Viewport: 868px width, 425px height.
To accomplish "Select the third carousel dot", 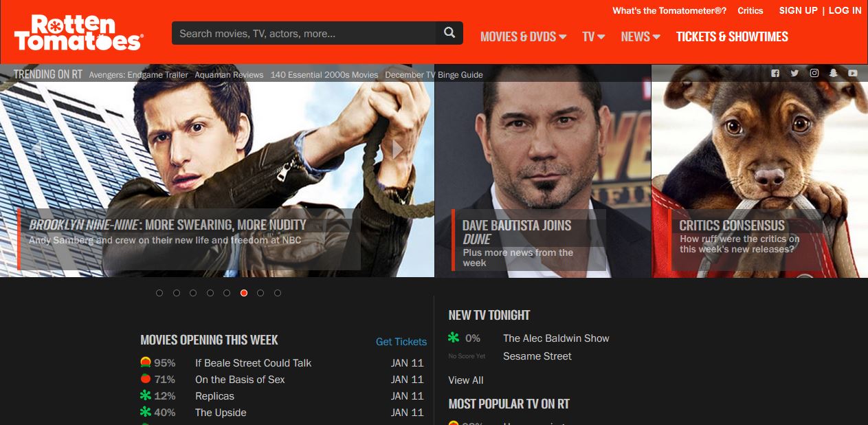I will [x=193, y=293].
